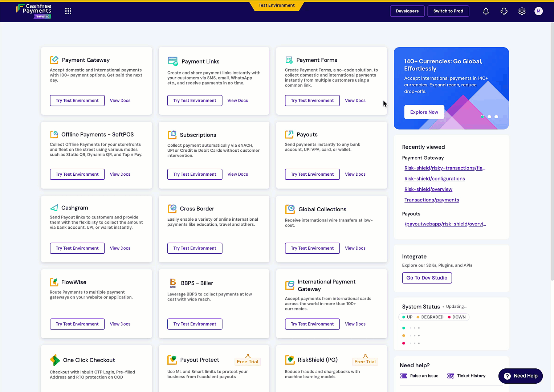This screenshot has width=554, height=392.
Task: Click the Offline Payments SoftPOS icon
Action: click(54, 134)
